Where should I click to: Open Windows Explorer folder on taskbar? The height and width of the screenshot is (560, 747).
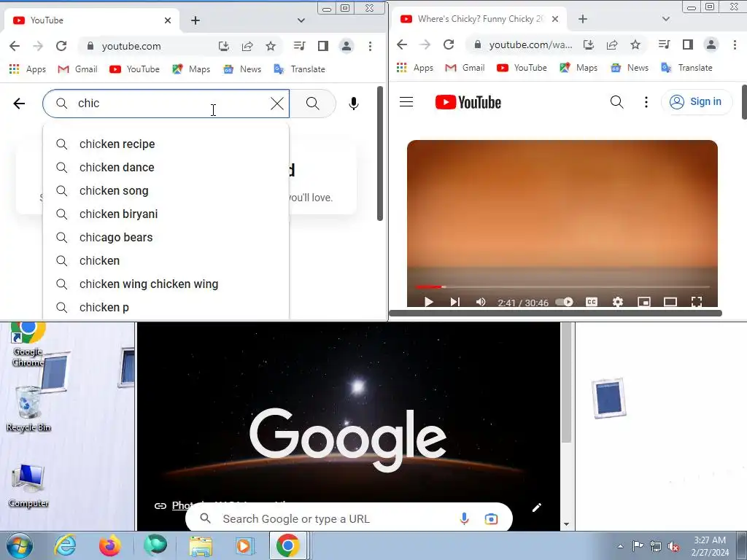point(201,546)
